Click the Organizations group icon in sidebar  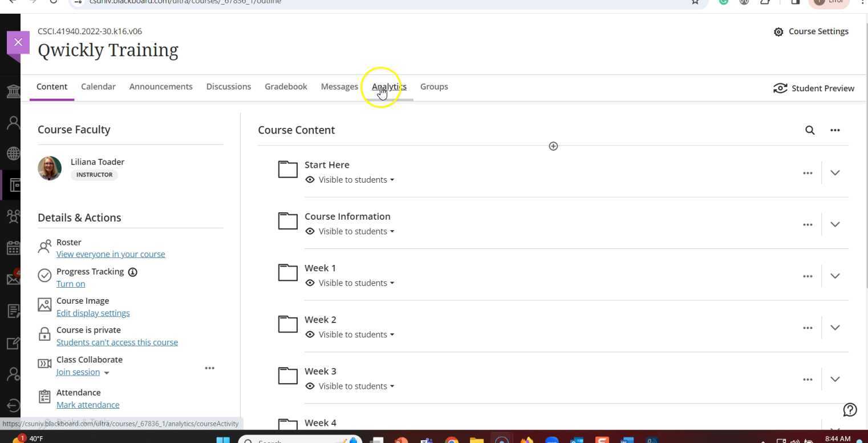[x=13, y=216]
